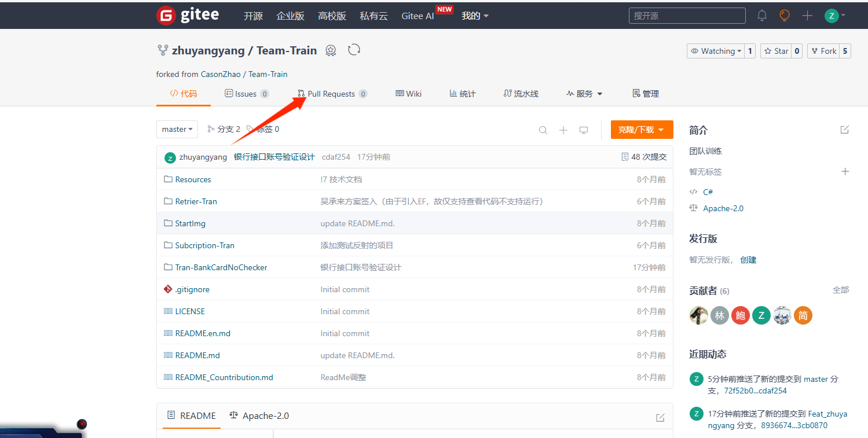Click the sync/refresh icon next to Team-Train
Screen dimensions: 868x438
coord(354,50)
